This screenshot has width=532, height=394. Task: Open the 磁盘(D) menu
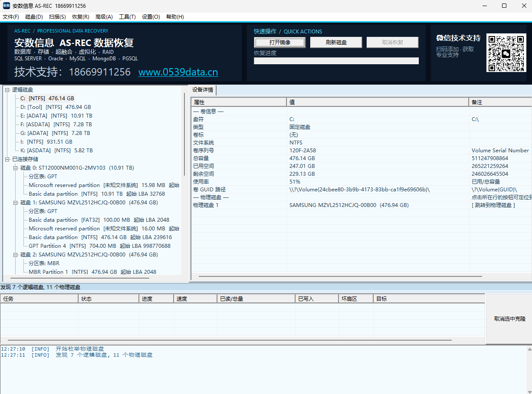coord(34,17)
